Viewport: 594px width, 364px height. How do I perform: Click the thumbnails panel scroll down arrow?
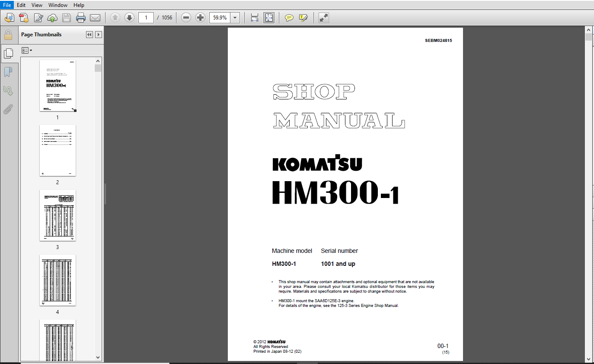[x=98, y=358]
